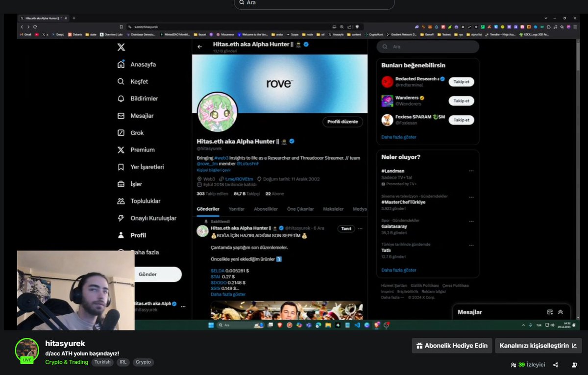Expand Daha fazla göster under suggested accounts

tap(399, 137)
